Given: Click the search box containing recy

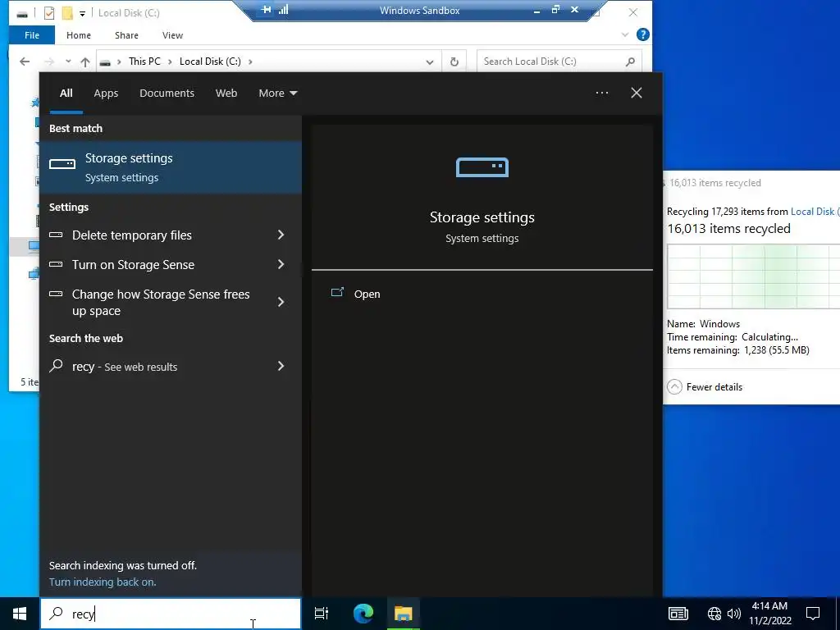Looking at the screenshot, I should 171,614.
